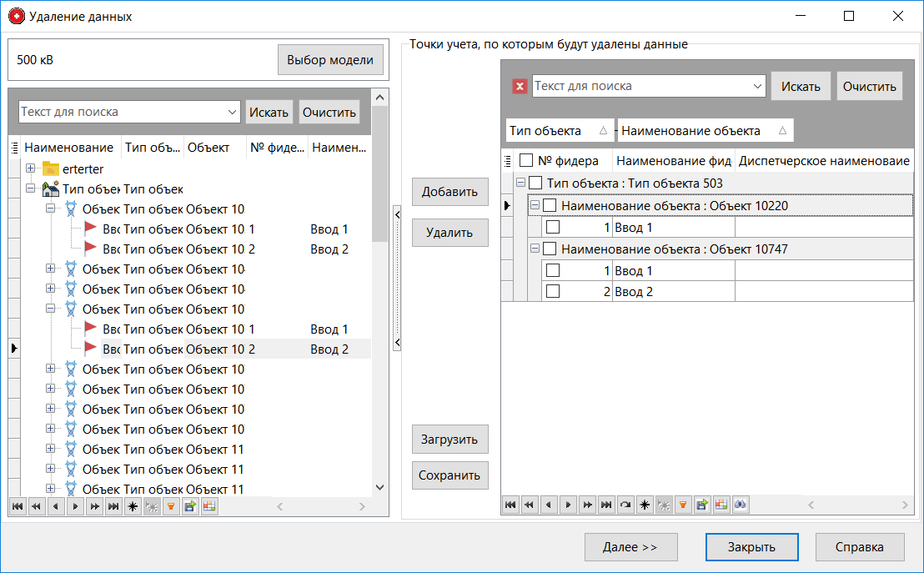The height and width of the screenshot is (573, 924).
Task: Select the checkbox of group Тип объекта 503
Action: pyautogui.click(x=535, y=183)
